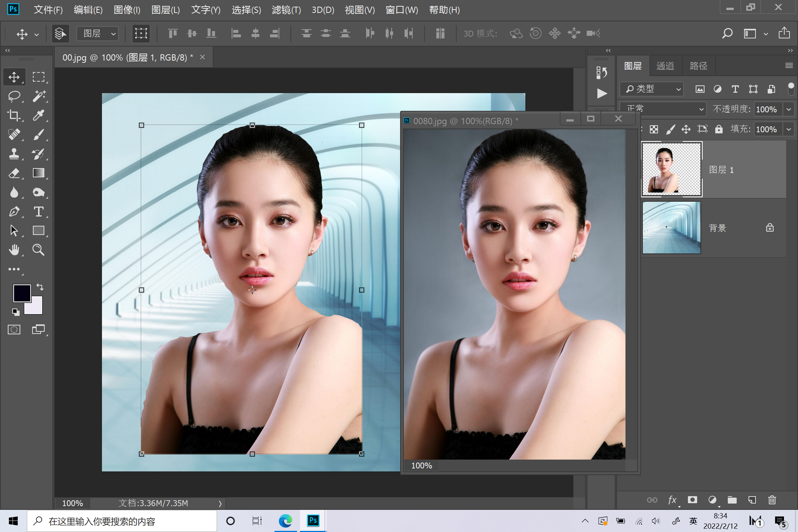Select the Brush tool
The image size is (798, 532).
[x=38, y=134]
